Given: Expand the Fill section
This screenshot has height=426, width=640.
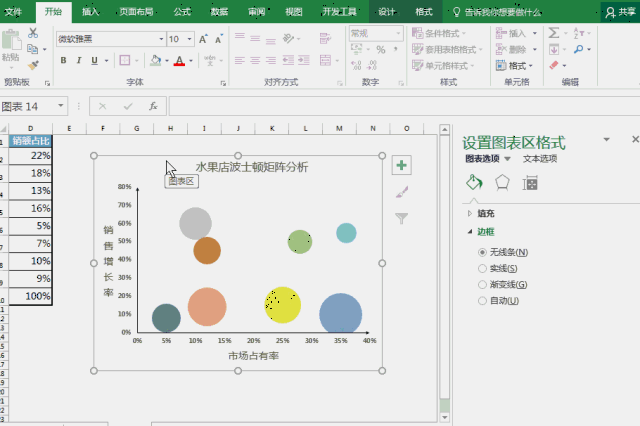Looking at the screenshot, I should pyautogui.click(x=470, y=213).
